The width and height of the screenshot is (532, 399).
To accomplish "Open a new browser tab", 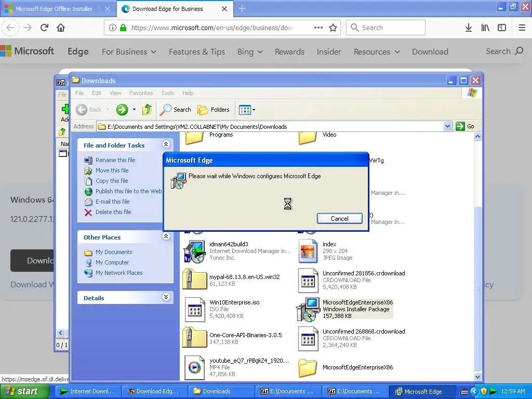I will (x=242, y=8).
